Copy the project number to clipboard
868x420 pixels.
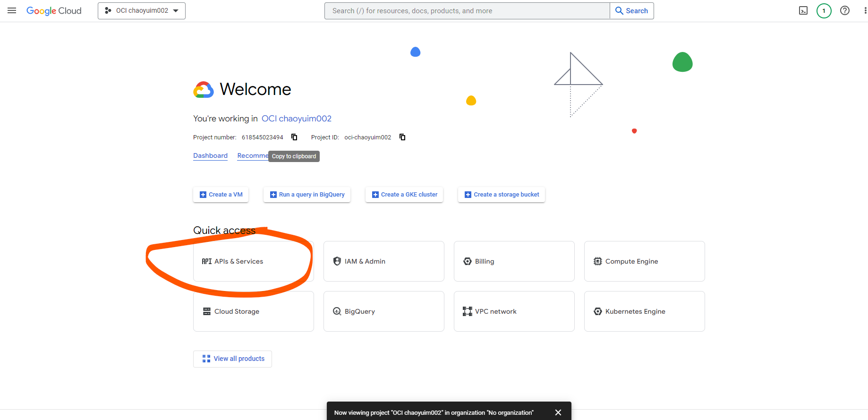point(294,137)
